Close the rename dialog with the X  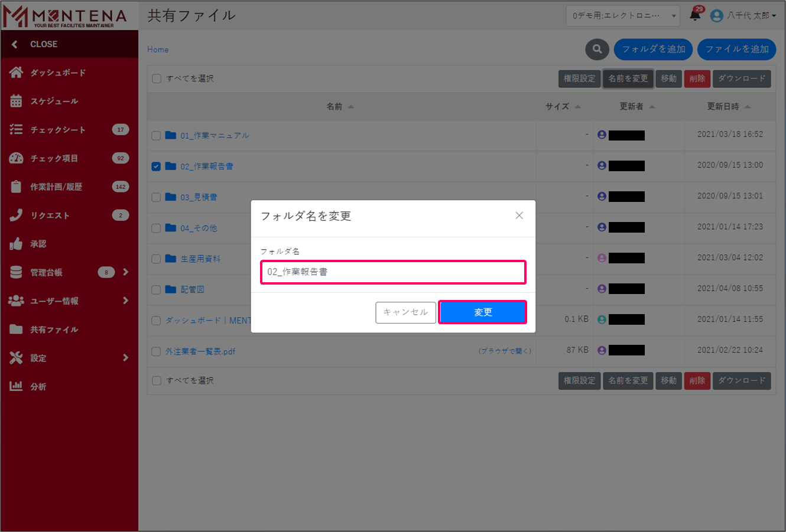click(519, 216)
